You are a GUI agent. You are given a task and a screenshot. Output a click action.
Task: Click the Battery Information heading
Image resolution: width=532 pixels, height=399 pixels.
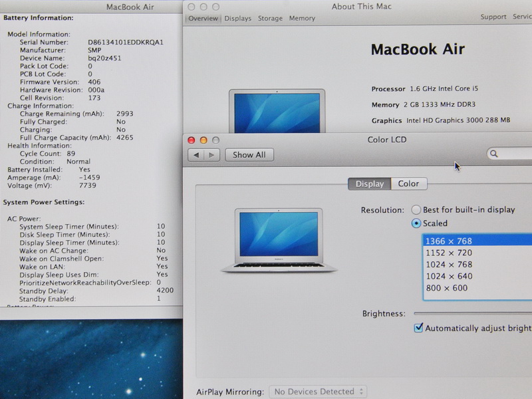tap(39, 18)
